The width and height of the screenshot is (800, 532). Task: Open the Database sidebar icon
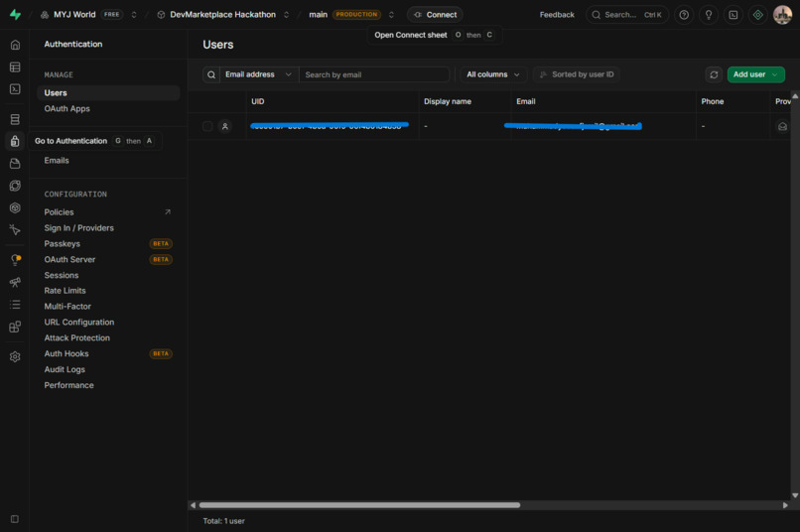pos(15,119)
